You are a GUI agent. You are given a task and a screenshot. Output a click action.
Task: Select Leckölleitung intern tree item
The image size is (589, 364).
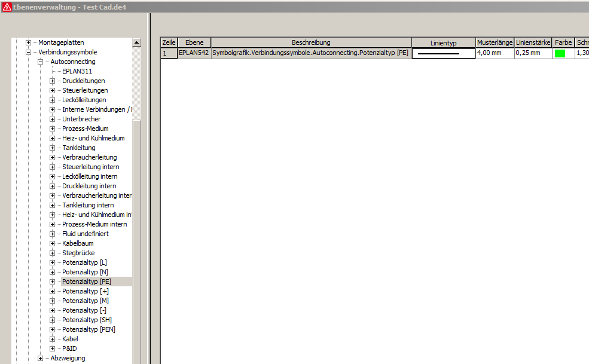click(90, 176)
